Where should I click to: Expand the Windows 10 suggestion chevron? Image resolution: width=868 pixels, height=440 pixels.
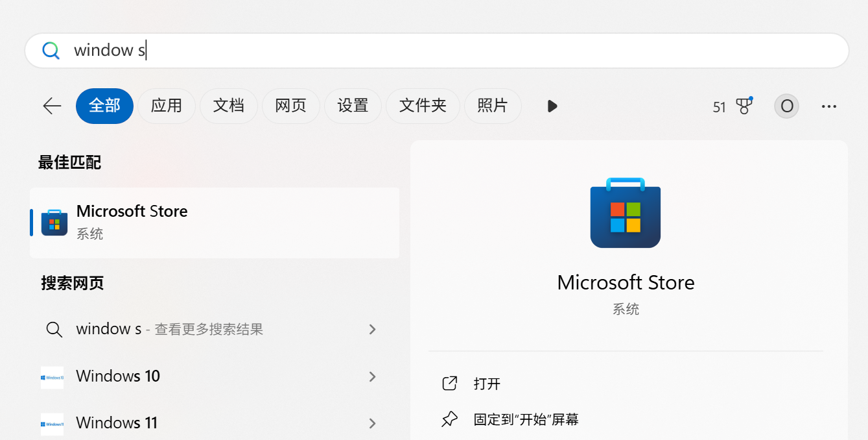pyautogui.click(x=373, y=376)
